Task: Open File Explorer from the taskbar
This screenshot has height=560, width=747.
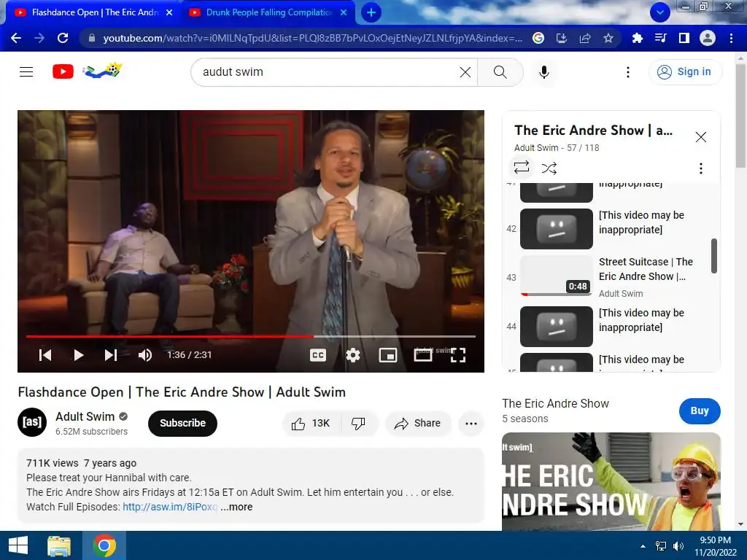Action: [x=59, y=545]
